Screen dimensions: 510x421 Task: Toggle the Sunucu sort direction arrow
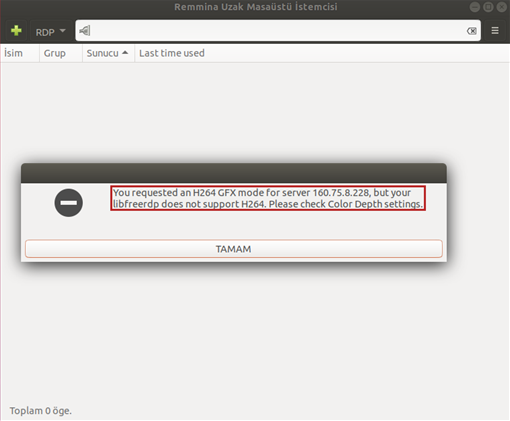[x=125, y=53]
